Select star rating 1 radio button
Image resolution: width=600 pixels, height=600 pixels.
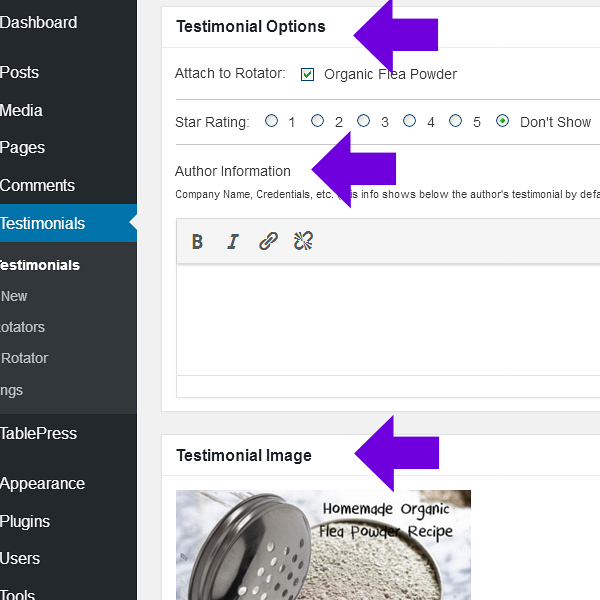tap(272, 121)
